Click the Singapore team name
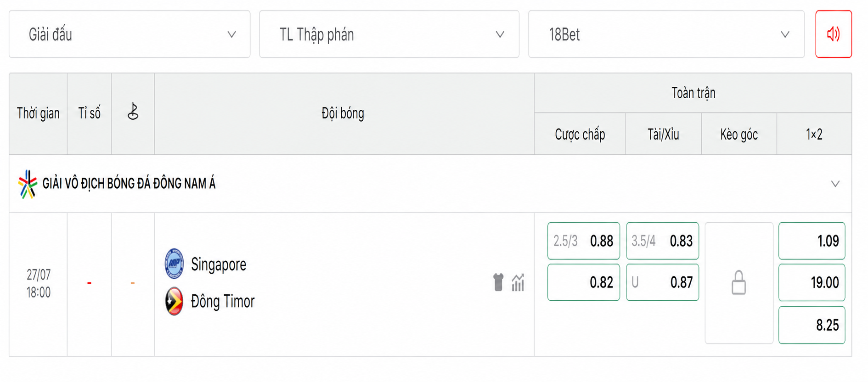 219,264
